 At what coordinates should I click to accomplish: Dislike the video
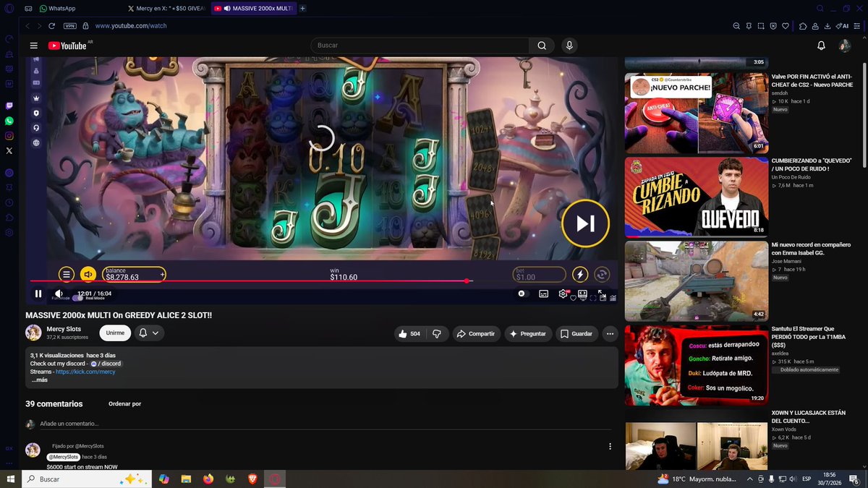(x=436, y=333)
